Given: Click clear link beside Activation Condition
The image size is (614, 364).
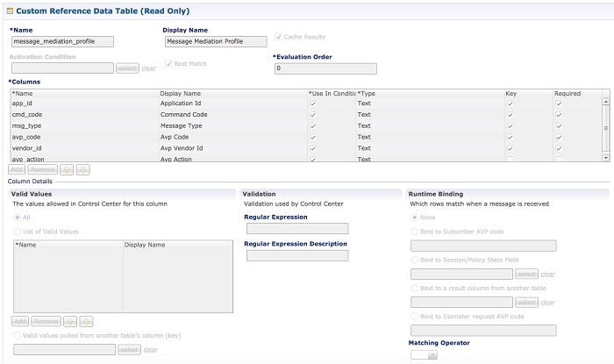Looking at the screenshot, I should pos(149,68).
